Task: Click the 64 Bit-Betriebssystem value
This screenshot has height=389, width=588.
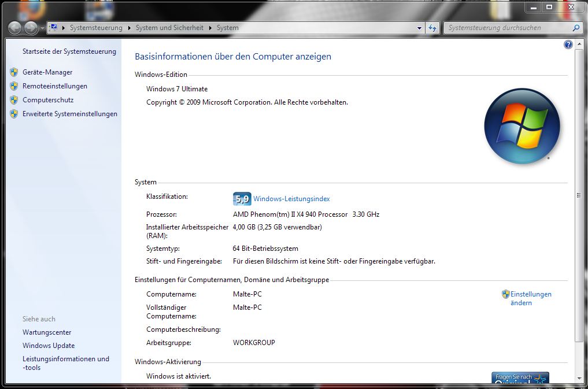Action: (265, 249)
